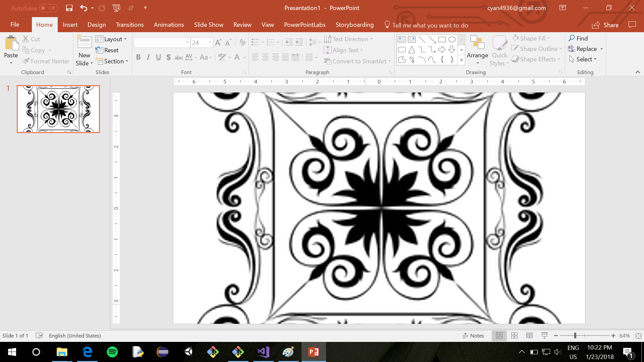The image size is (644, 362).
Task: Select slide 1 thumbnail
Action: (x=58, y=109)
